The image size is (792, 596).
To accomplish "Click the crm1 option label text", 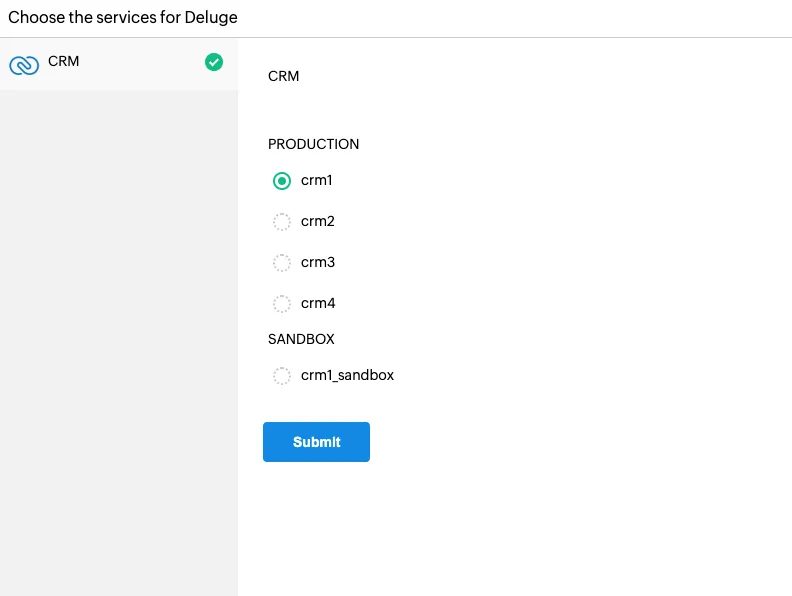I will tap(317, 180).
